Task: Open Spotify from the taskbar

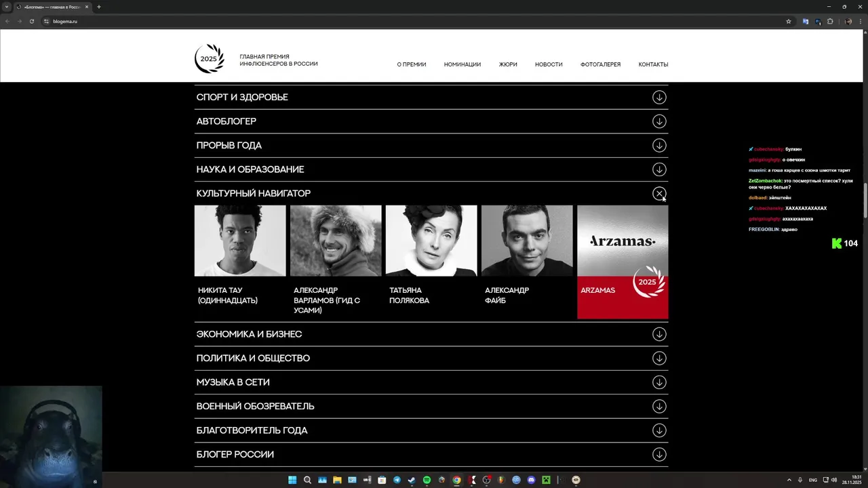Action: click(x=427, y=480)
